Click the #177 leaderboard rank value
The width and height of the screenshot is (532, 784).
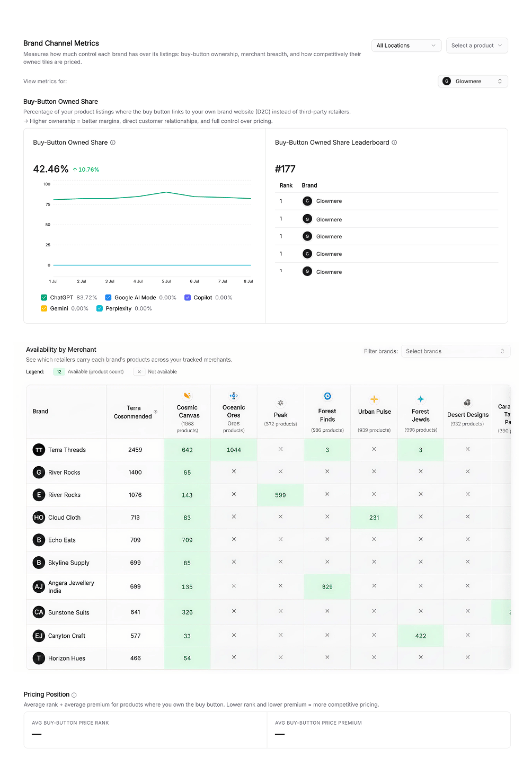285,169
